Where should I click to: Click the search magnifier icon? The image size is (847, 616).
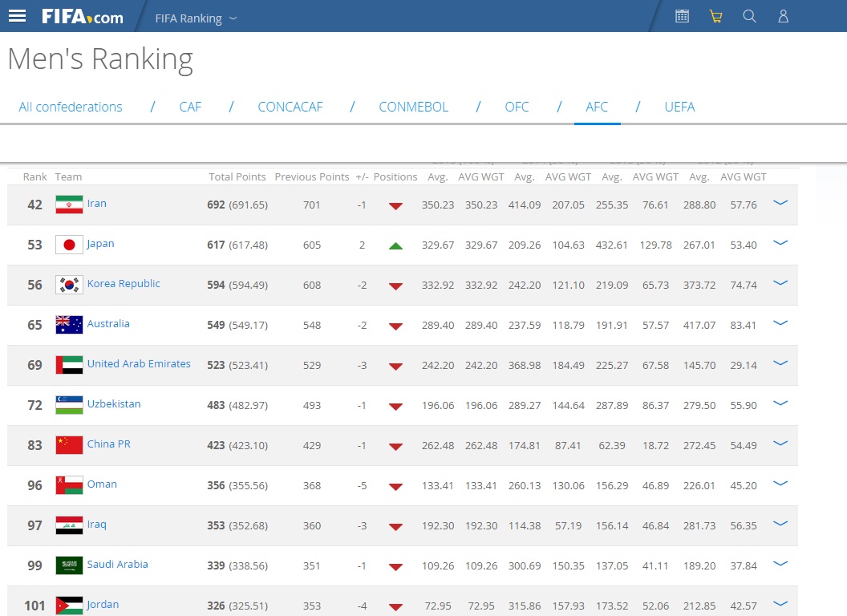pos(749,16)
